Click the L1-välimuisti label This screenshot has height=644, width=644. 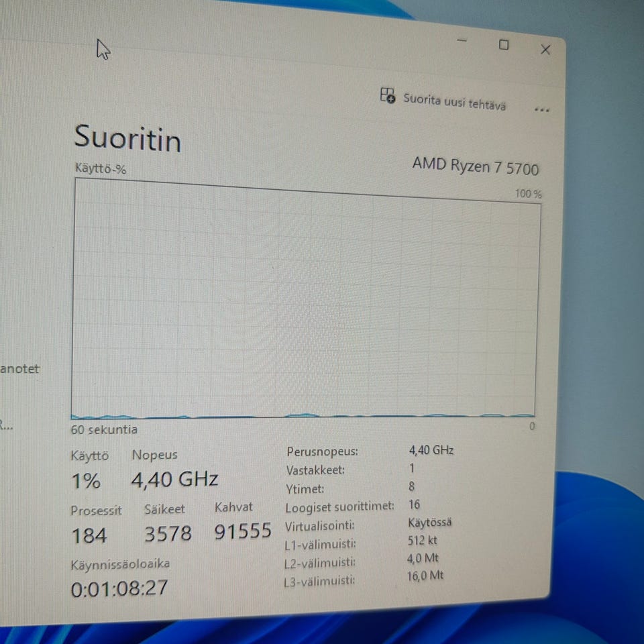click(321, 544)
